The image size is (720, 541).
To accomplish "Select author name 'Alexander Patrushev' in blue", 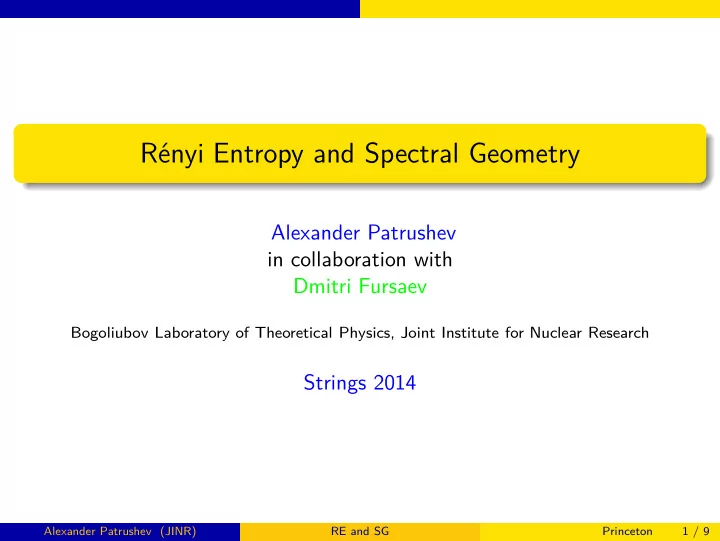I will point(364,233).
